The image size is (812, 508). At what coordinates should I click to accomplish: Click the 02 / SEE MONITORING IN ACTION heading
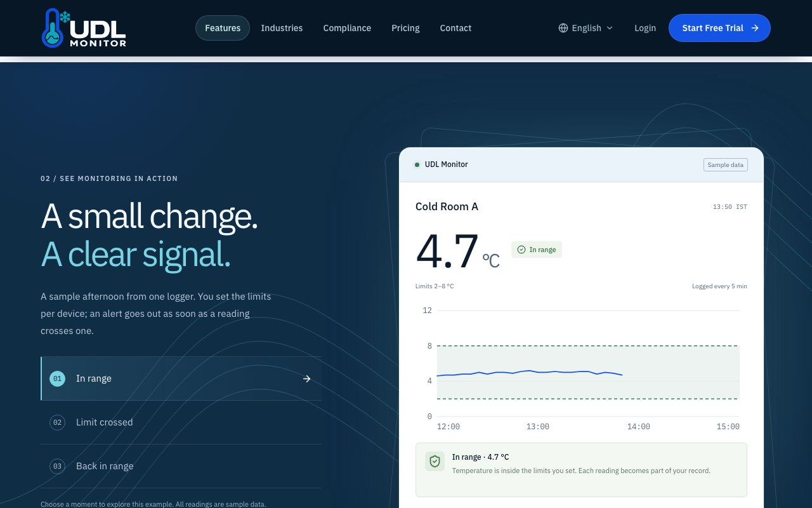(109, 178)
